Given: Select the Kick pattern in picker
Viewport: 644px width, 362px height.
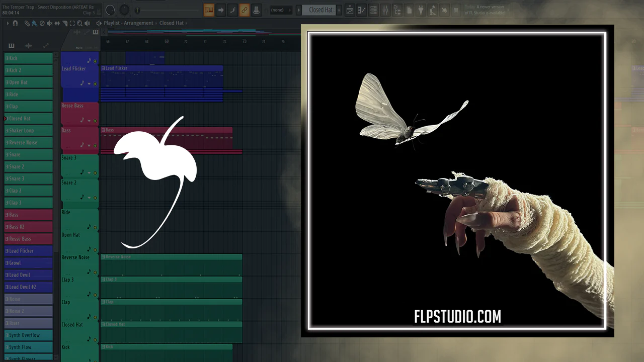Looking at the screenshot, I should 29,58.
